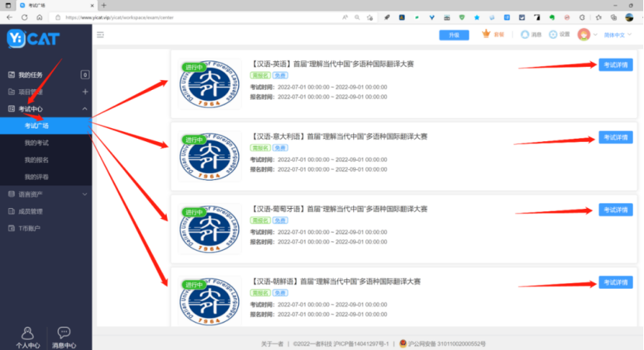Click the blue 升级 upgrade button
Image resolution: width=644 pixels, height=350 pixels.
(454, 35)
